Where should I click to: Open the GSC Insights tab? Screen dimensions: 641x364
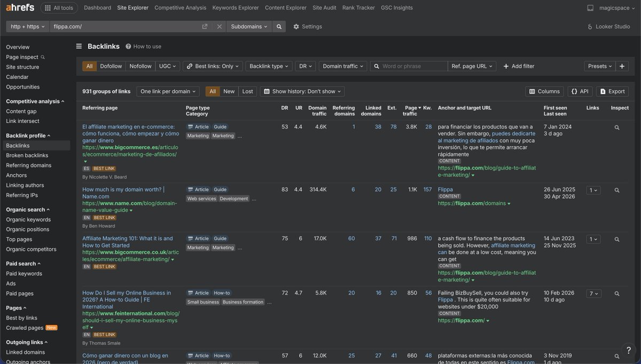click(x=397, y=8)
